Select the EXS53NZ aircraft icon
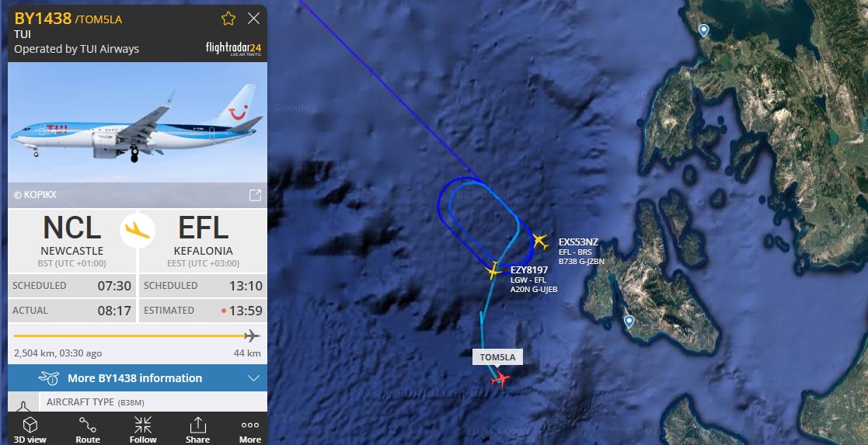Screen dimensions: 868x445 540,242
